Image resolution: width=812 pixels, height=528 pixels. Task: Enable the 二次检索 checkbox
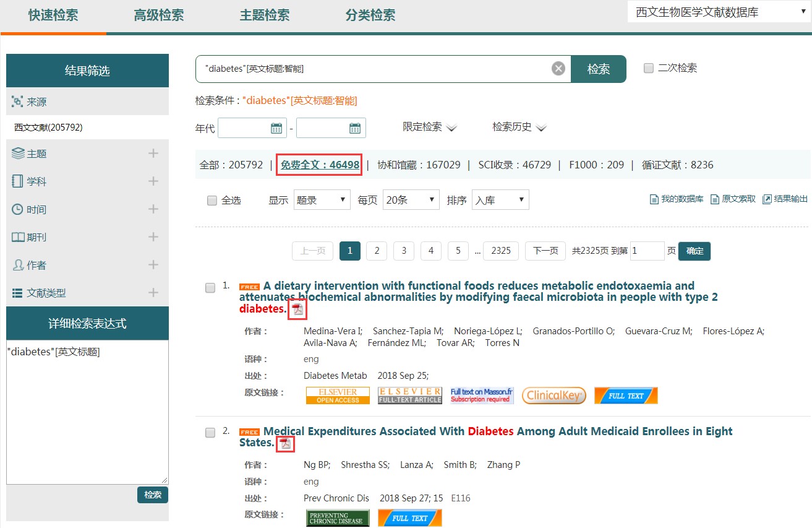[649, 68]
